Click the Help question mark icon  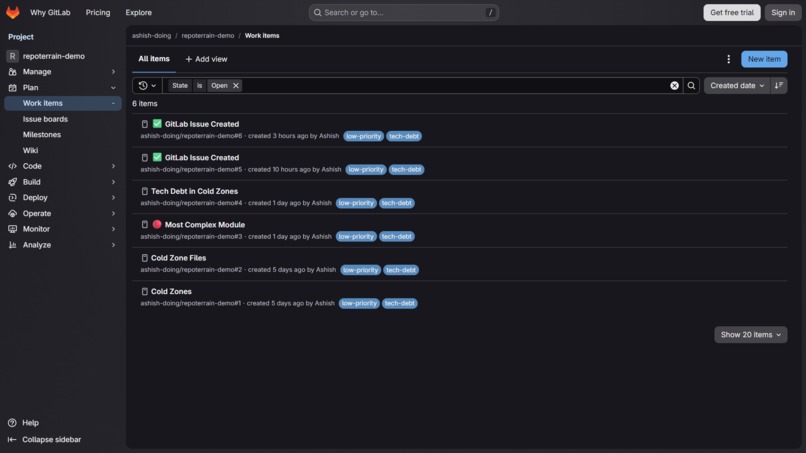coord(12,423)
